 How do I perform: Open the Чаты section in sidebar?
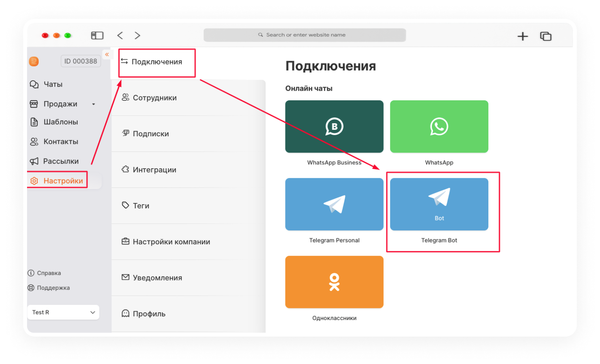(53, 84)
